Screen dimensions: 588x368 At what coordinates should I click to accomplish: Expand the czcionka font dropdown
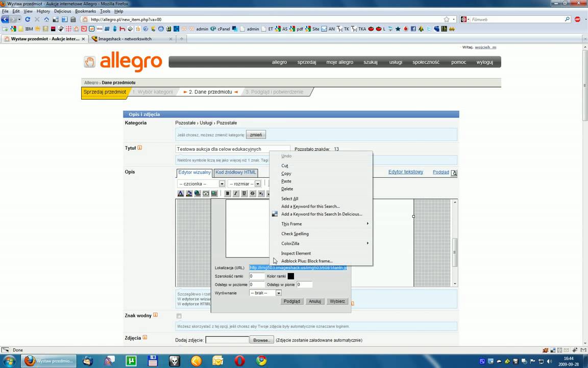(x=222, y=183)
